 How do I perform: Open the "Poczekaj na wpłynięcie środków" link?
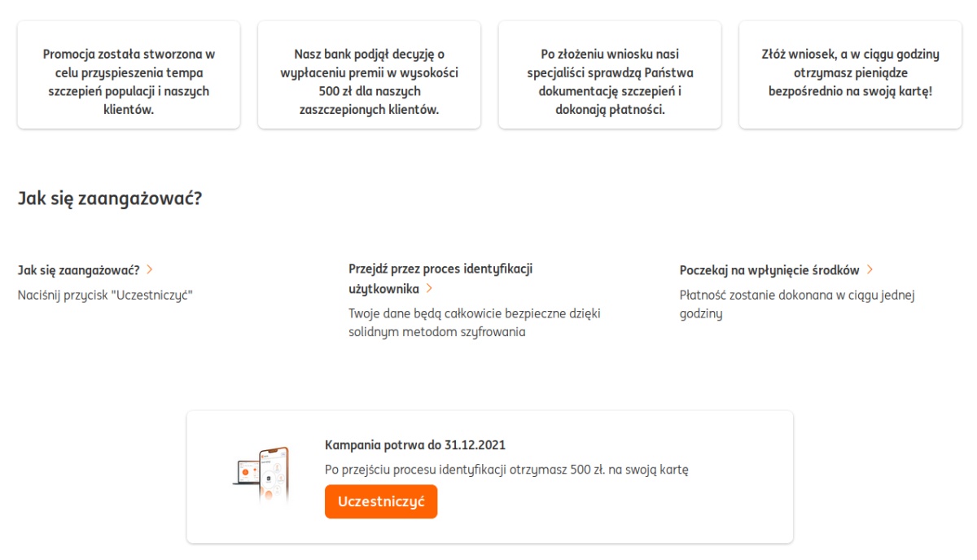click(773, 268)
